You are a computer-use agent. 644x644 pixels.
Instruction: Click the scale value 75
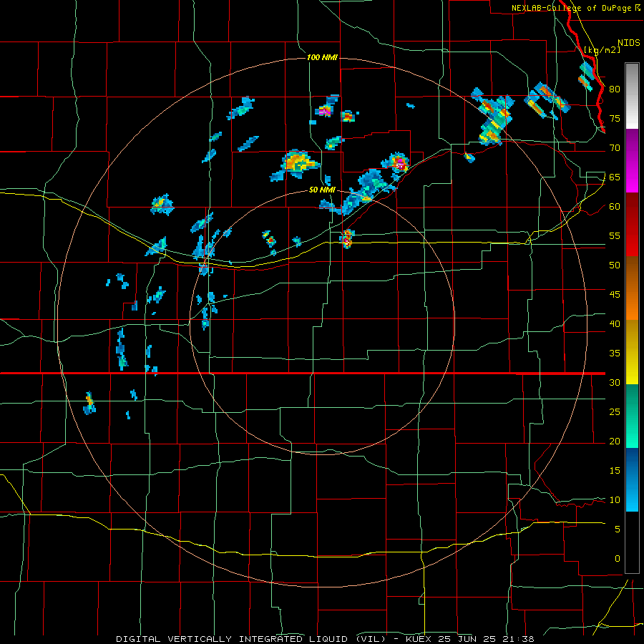(x=615, y=119)
